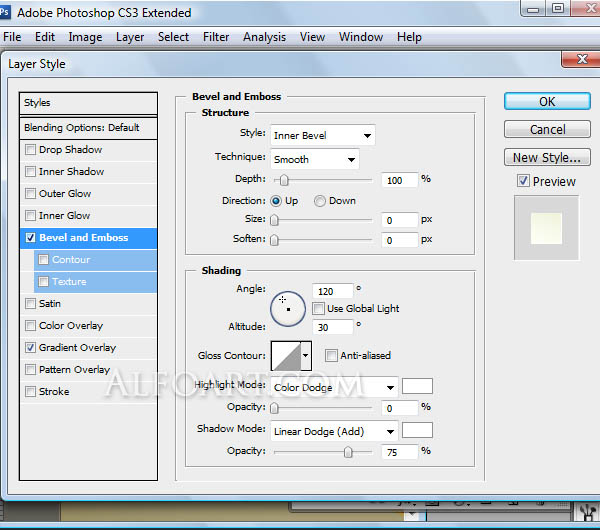Confirm with the OK button
This screenshot has height=530, width=600.
[x=547, y=101]
